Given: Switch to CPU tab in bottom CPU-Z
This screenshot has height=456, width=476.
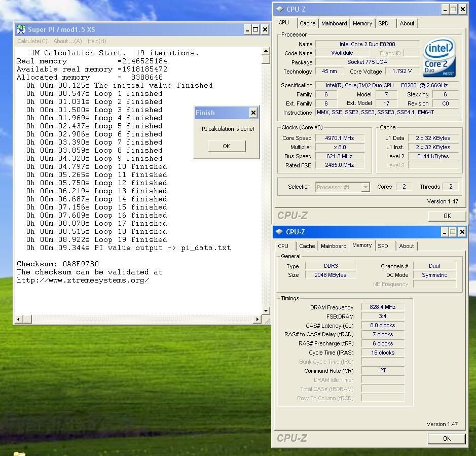Looking at the screenshot, I should click(x=283, y=246).
